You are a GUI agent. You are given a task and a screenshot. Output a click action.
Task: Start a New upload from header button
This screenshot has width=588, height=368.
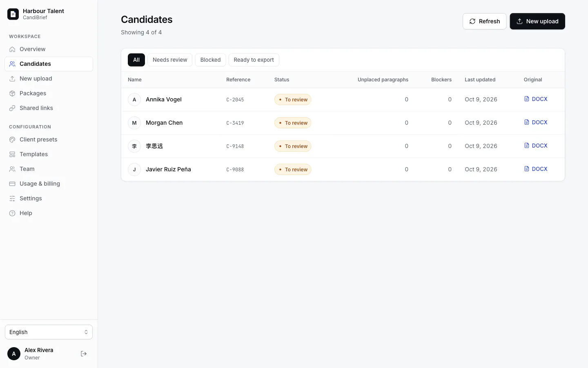[x=537, y=21]
